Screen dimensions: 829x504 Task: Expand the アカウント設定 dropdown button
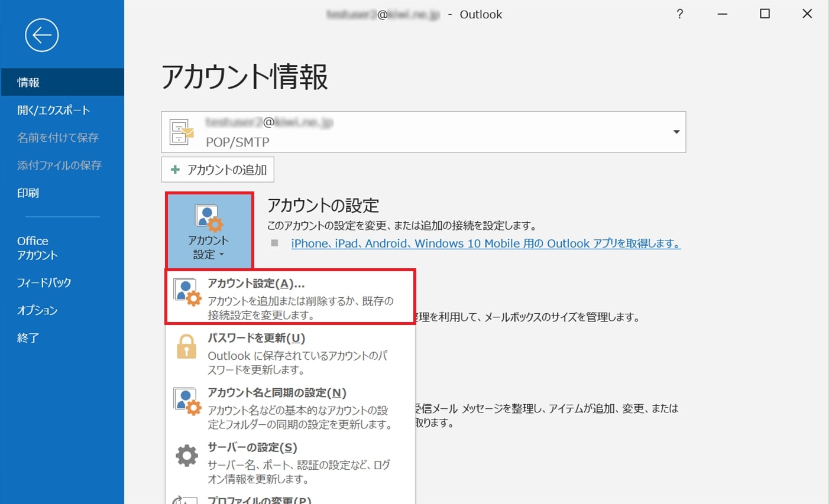209,230
